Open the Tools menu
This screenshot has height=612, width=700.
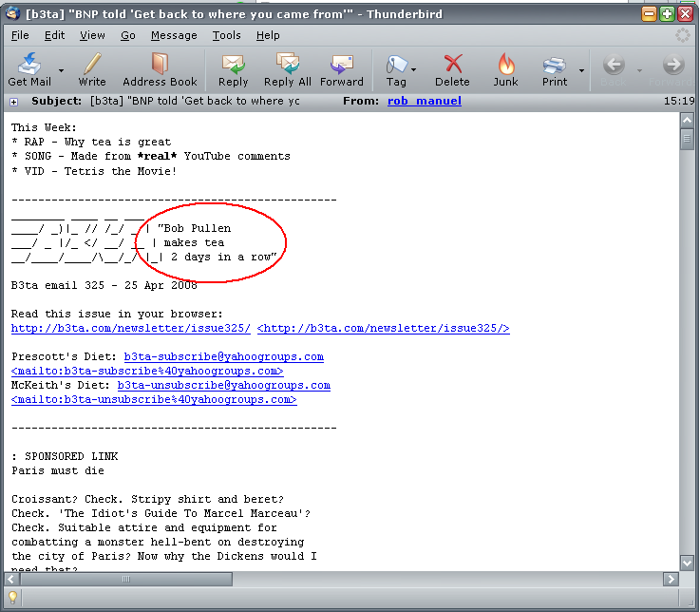(x=226, y=35)
